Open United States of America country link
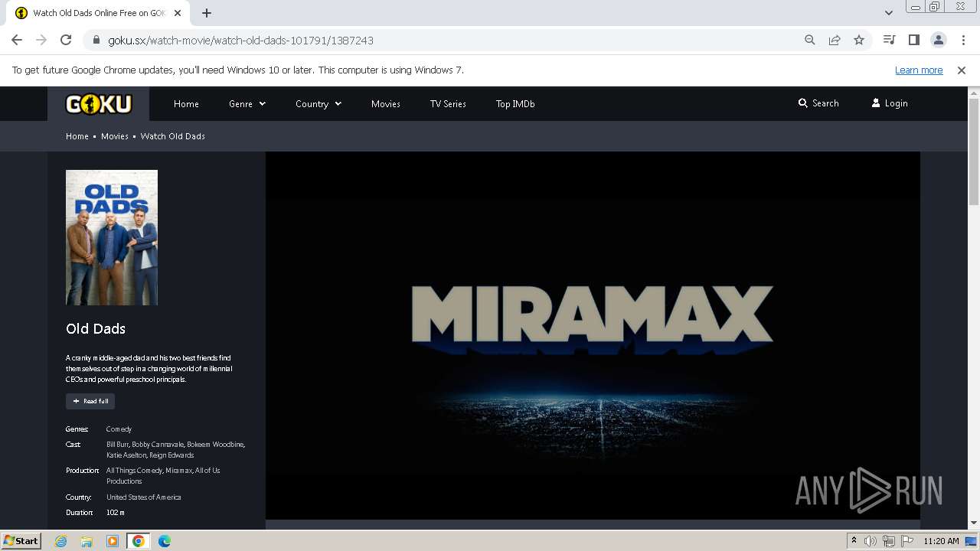Viewport: 980px width, 551px height. [144, 497]
